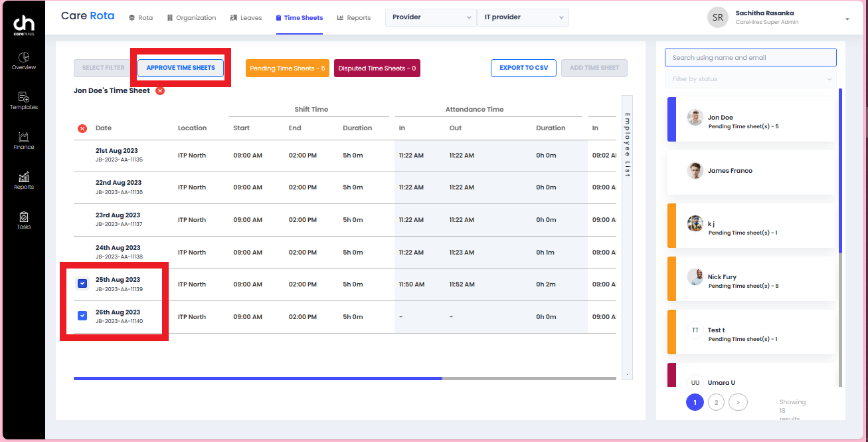The width and height of the screenshot is (868, 442).
Task: Expand the Filter by status dropdown
Action: pos(750,78)
